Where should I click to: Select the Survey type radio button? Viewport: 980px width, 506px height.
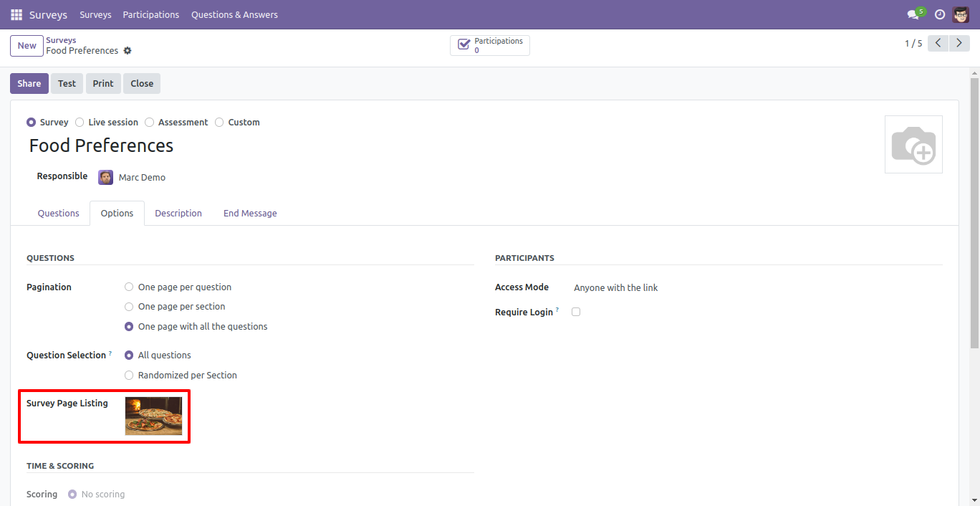[x=31, y=123]
